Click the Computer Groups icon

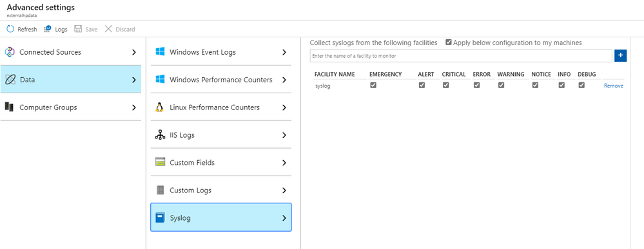tap(10, 107)
